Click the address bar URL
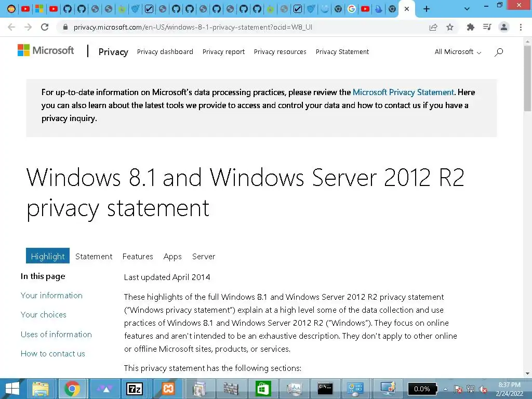 tap(193, 27)
